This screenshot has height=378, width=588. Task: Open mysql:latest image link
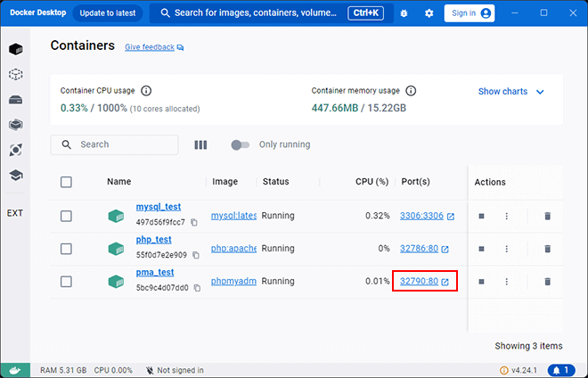[233, 216]
